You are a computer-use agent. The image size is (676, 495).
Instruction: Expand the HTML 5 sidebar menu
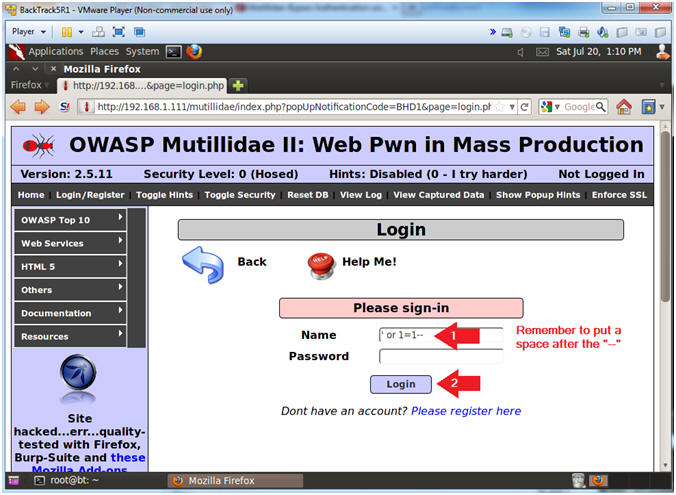tap(70, 266)
